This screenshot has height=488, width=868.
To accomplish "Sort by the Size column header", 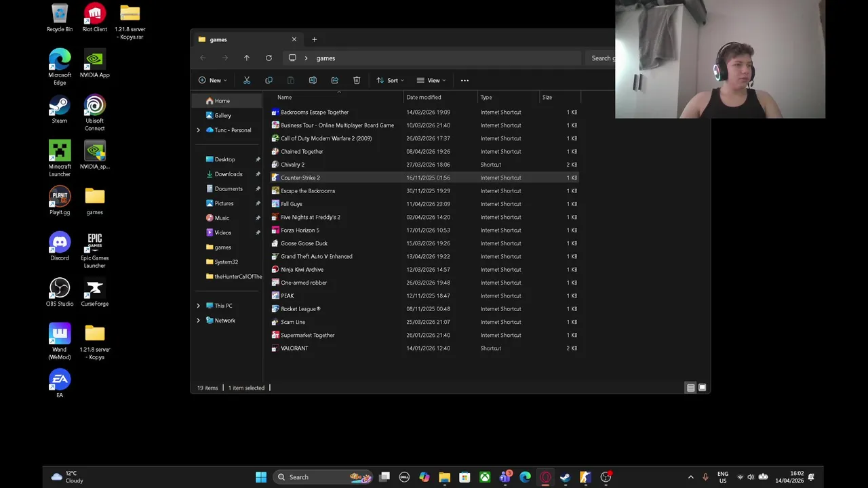I will point(559,97).
